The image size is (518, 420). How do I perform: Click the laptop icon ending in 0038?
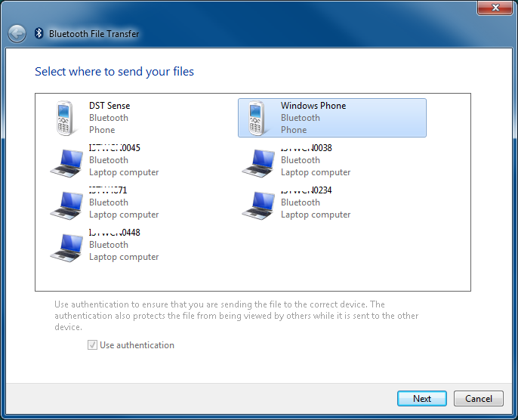[258, 163]
